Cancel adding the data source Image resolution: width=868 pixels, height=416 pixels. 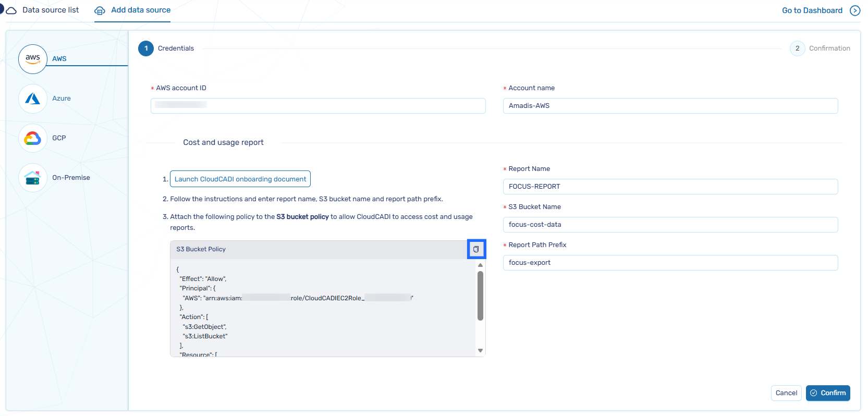786,393
